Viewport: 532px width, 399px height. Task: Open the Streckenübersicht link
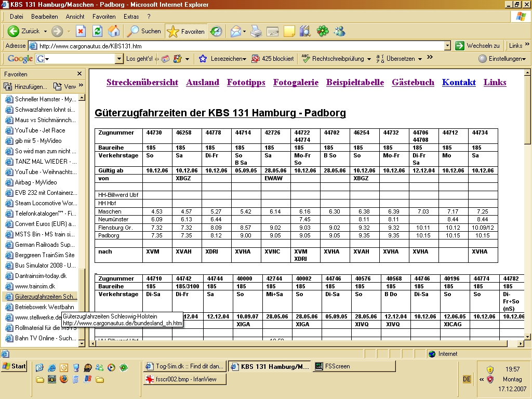[x=142, y=83]
